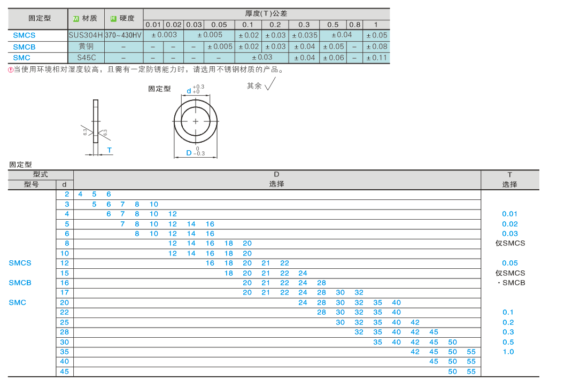Select D value 55 in the d=45 row
The height and width of the screenshot is (388, 588).
pos(471,371)
